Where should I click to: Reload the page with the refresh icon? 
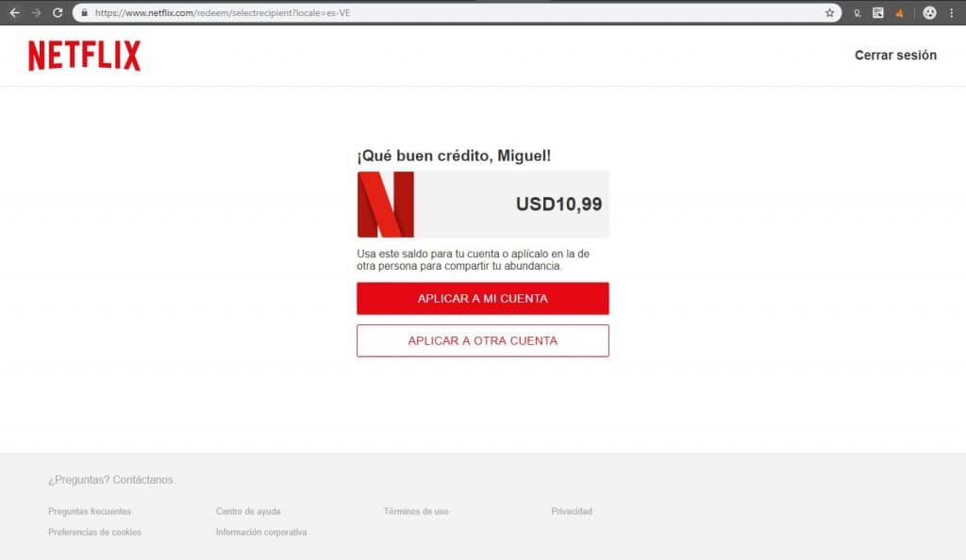coord(58,12)
